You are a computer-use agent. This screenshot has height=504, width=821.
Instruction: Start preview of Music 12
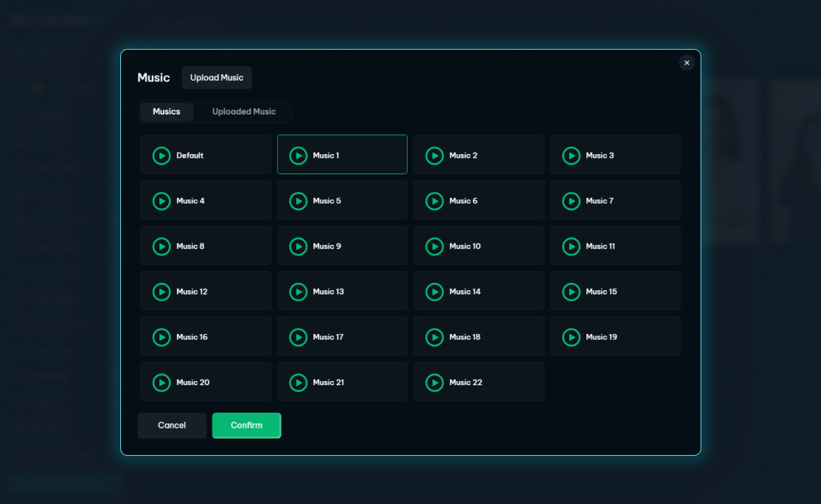161,292
